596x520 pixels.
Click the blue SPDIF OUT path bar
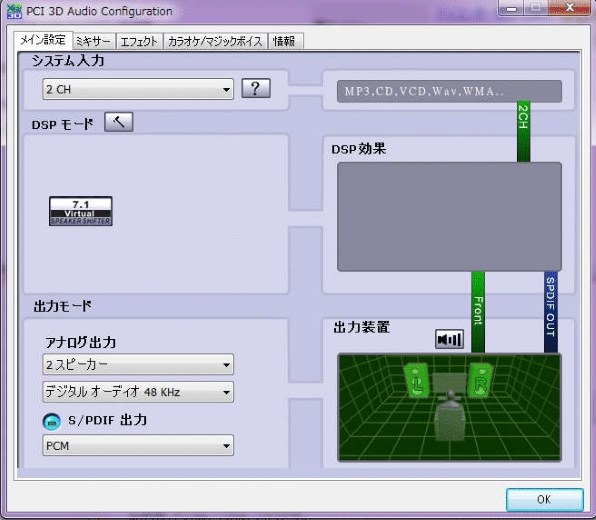coord(551,312)
